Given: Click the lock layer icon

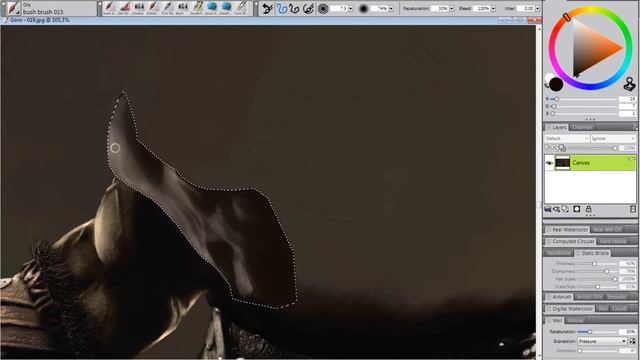Looking at the screenshot, I should click(x=588, y=209).
